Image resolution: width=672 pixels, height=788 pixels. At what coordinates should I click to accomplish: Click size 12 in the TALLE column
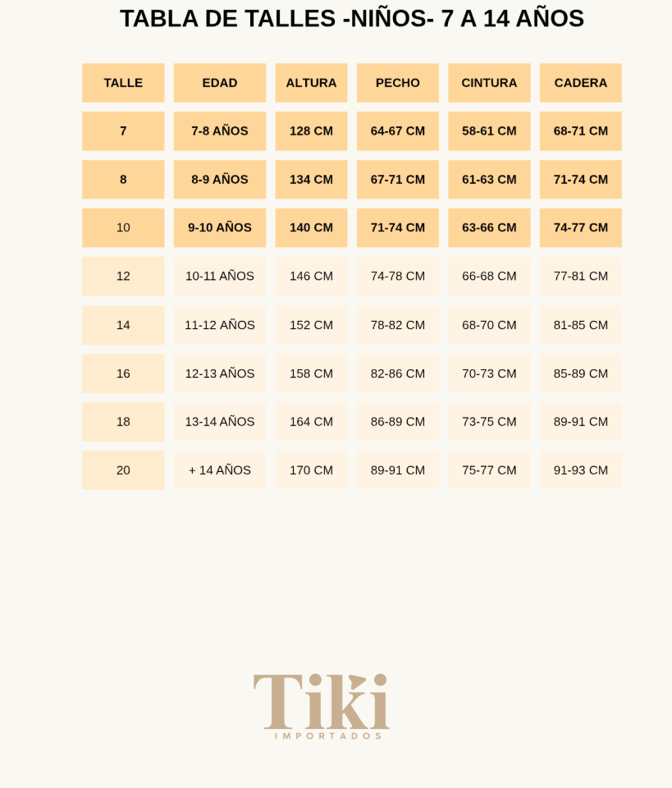[x=123, y=277]
